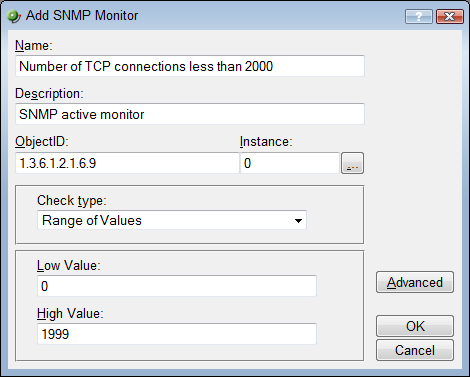Image resolution: width=470 pixels, height=377 pixels.
Task: Click the Low Value label
Action: pyautogui.click(x=69, y=266)
